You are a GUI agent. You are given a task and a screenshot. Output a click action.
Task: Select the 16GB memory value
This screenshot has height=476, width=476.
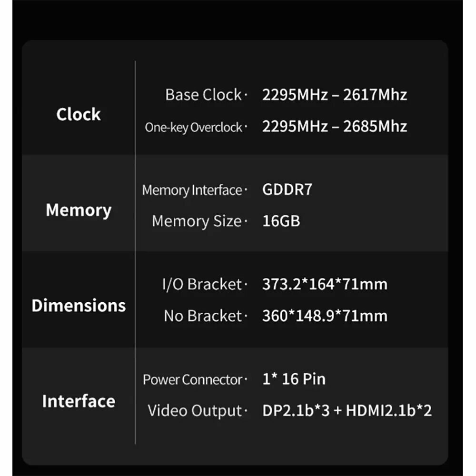click(x=281, y=221)
